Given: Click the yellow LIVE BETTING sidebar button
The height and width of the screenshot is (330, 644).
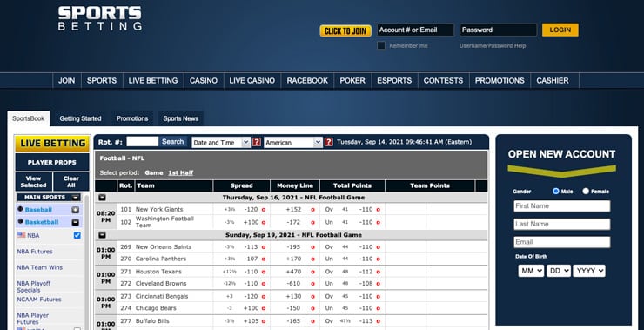Looking at the screenshot, I should pos(52,144).
